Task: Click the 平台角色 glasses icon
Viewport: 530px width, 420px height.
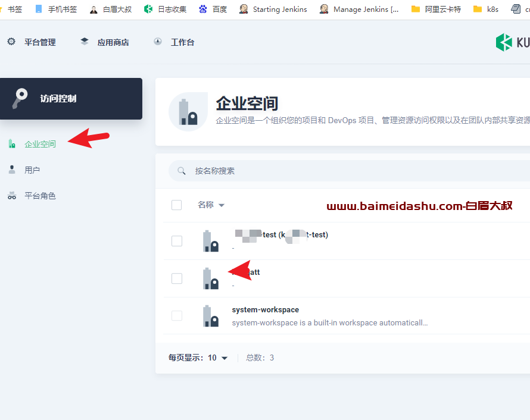Action: click(12, 196)
